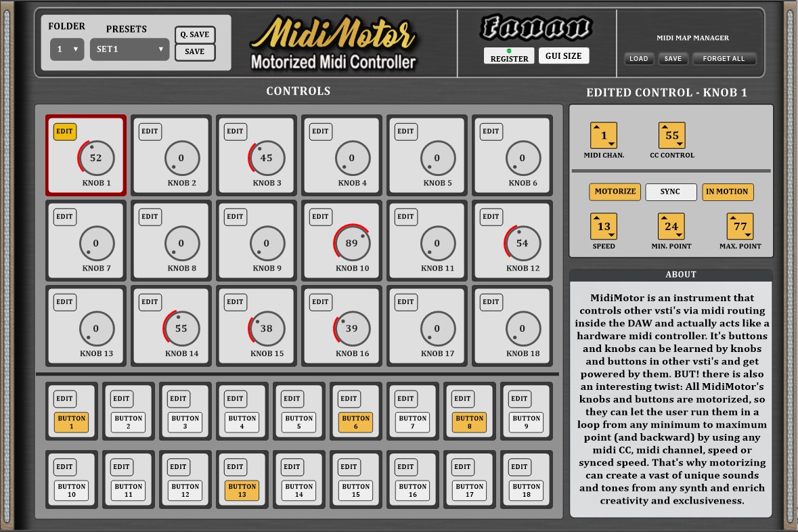Click the REGISTER button

click(509, 57)
